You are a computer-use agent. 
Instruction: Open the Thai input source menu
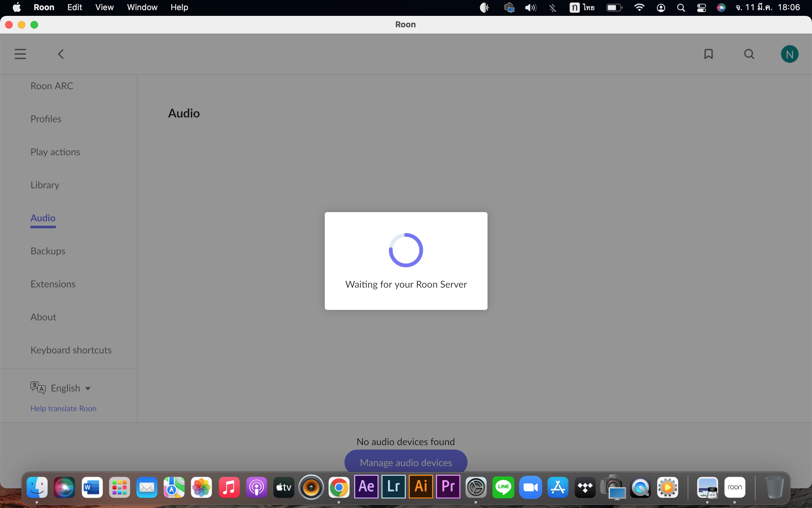coord(582,7)
